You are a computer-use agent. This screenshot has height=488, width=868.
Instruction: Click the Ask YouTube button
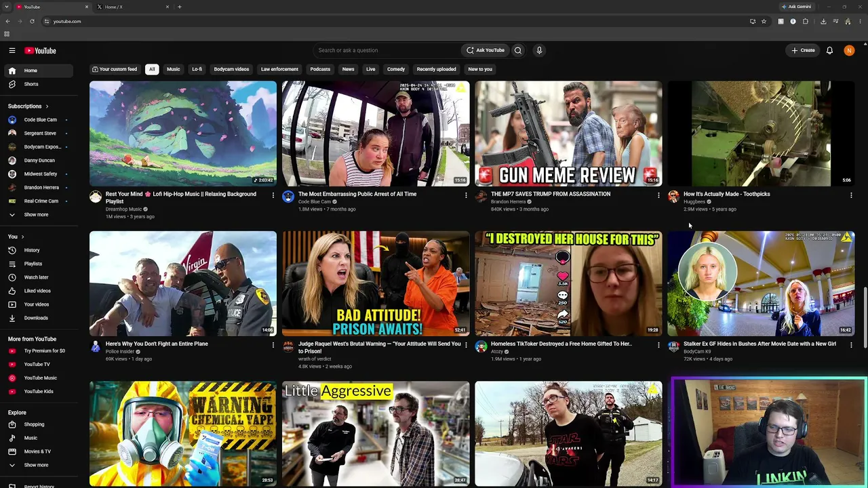click(486, 50)
